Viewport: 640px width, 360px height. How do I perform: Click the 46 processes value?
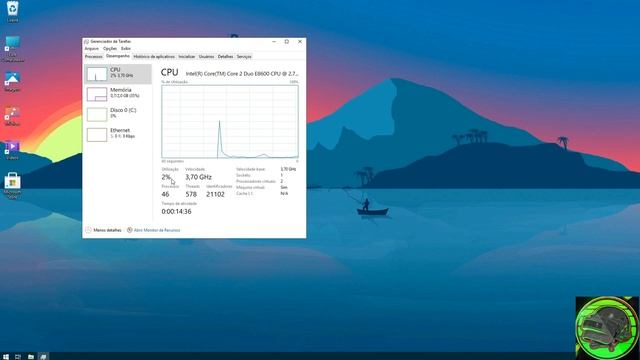click(165, 194)
